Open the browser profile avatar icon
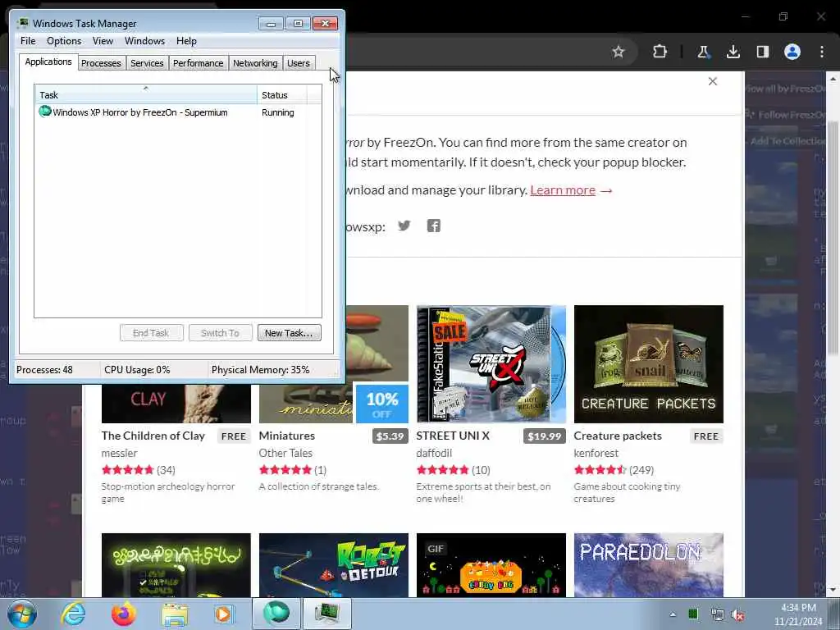Viewport: 840px width, 630px height. 792,52
